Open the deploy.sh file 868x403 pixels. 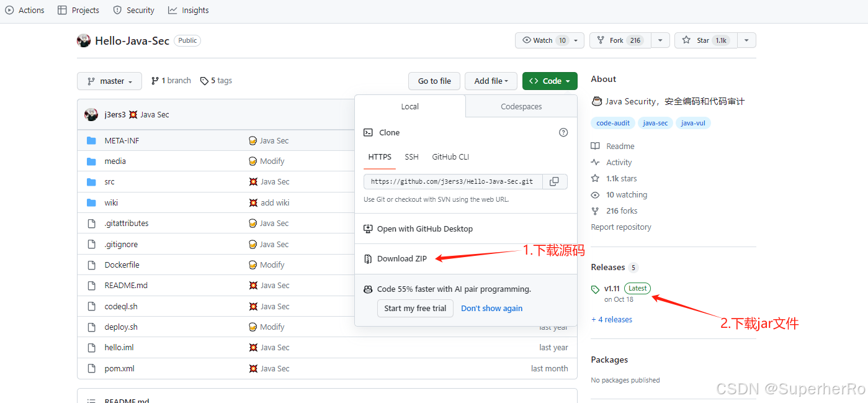[121, 327]
